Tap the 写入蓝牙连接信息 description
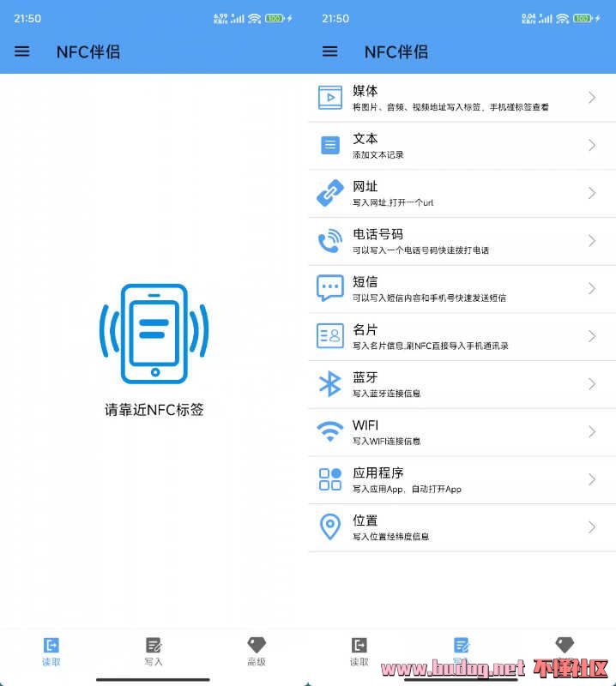616x686 pixels. click(387, 394)
